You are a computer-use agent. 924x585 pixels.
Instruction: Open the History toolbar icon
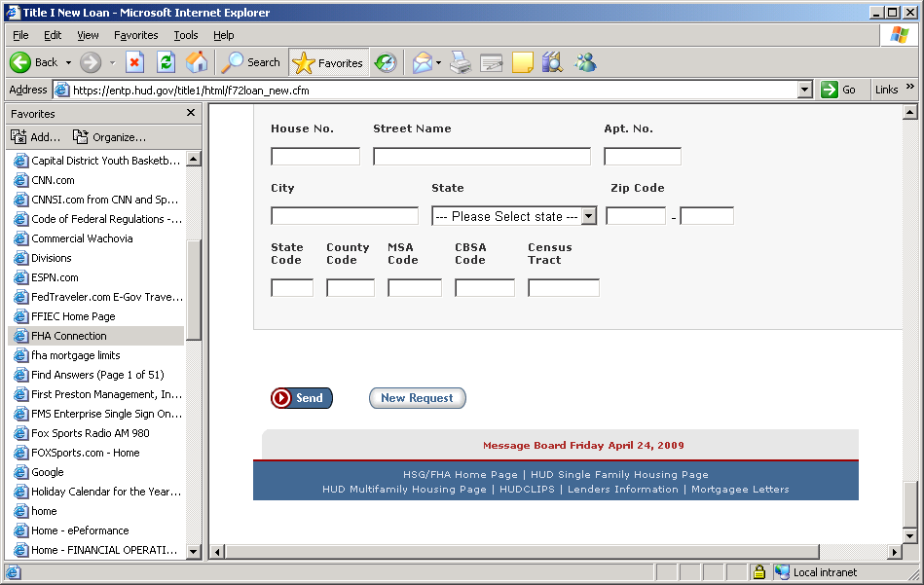pyautogui.click(x=386, y=62)
